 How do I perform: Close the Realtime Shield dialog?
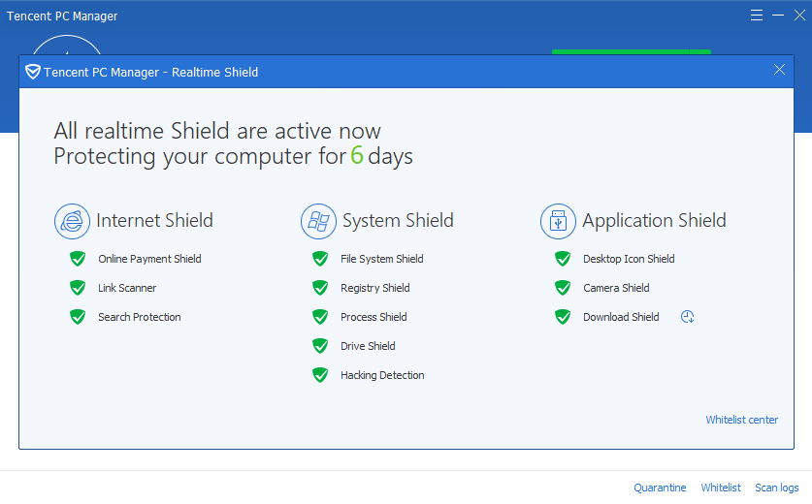[779, 70]
